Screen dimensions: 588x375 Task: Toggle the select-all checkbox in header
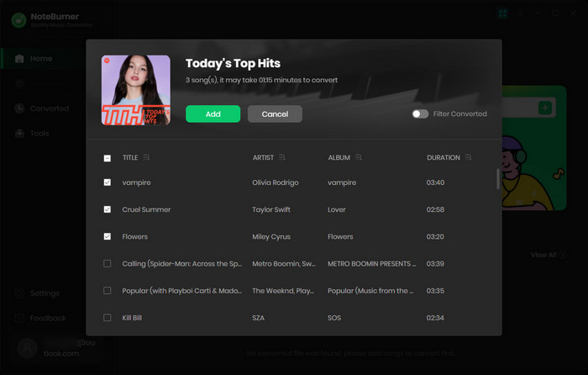[x=108, y=158]
